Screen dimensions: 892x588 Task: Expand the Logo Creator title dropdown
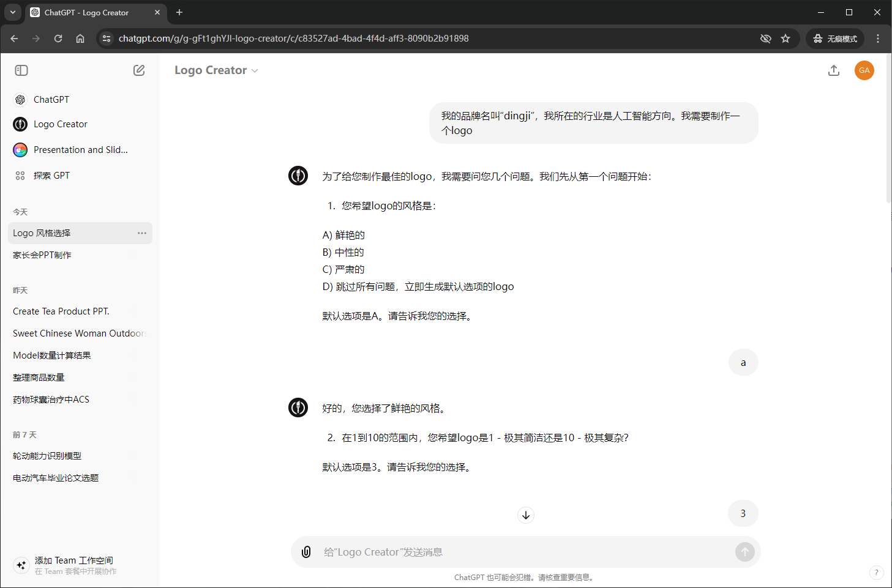tap(216, 70)
